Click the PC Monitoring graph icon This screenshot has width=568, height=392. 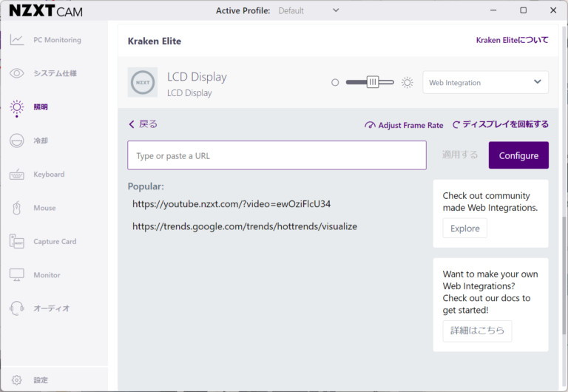[16, 40]
